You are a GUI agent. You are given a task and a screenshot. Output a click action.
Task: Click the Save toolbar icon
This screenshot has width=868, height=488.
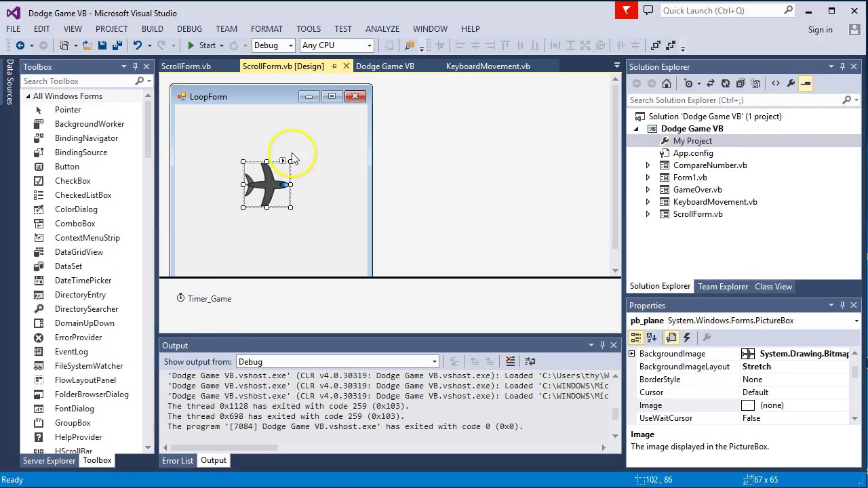pyautogui.click(x=102, y=45)
